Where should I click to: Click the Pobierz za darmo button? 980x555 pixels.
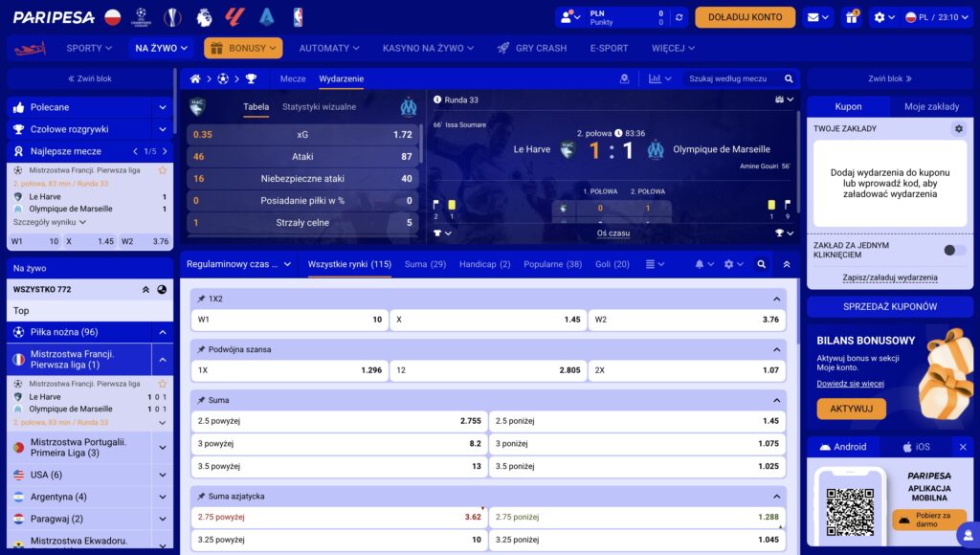[x=928, y=520]
